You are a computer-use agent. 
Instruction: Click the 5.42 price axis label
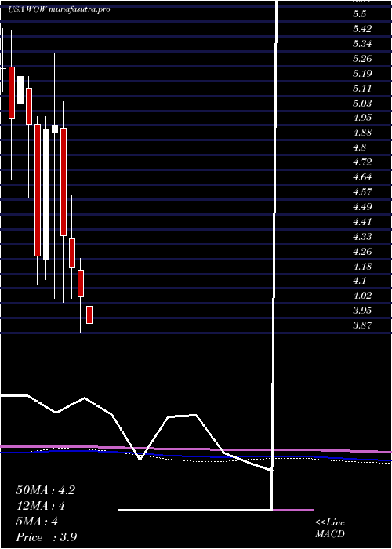[x=362, y=29]
